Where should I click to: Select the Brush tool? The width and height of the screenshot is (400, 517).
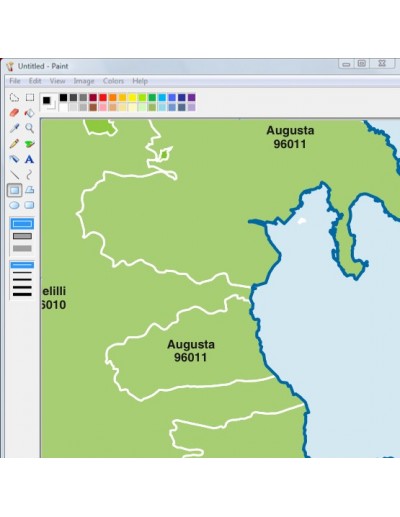(x=30, y=144)
